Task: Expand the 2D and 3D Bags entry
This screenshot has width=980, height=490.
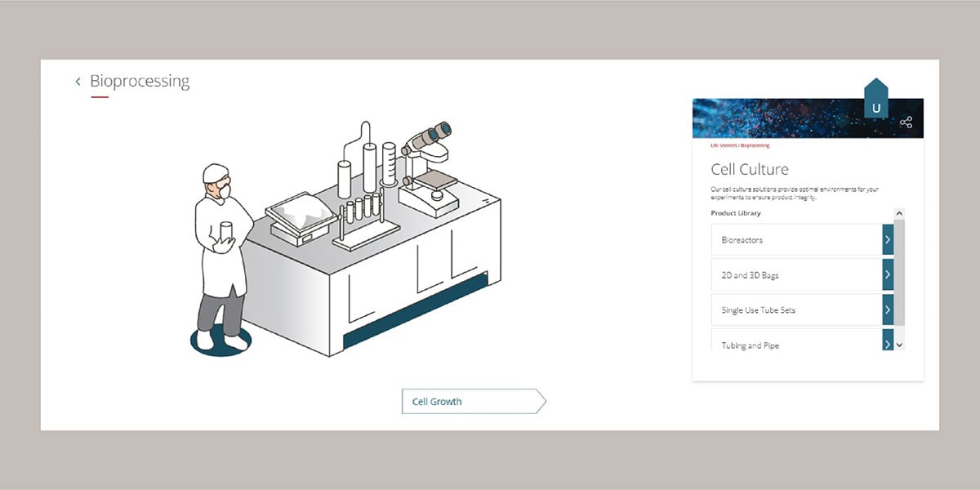Action: 887,275
